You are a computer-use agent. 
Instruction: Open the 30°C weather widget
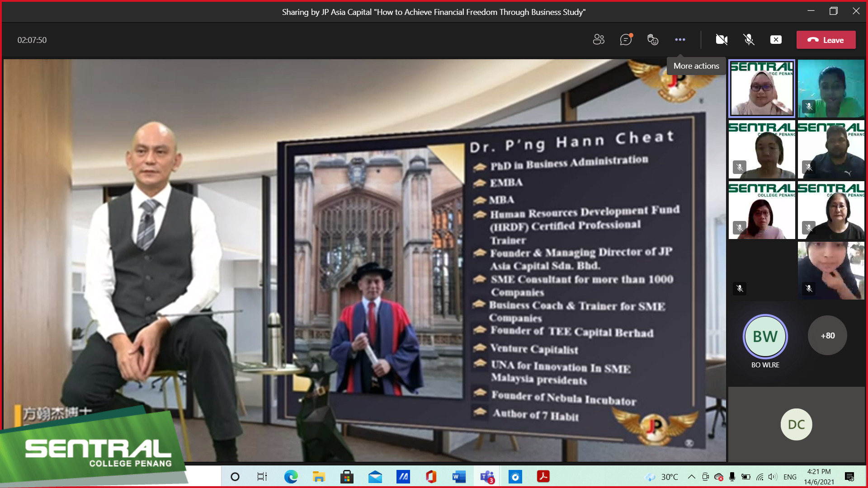tap(661, 477)
